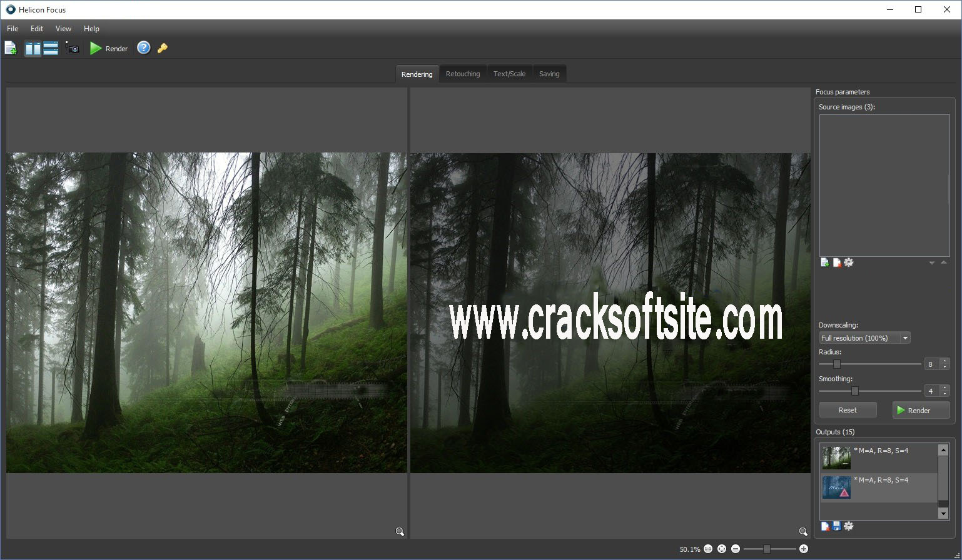This screenshot has width=962, height=560.
Task: Switch to the vertical split view layout
Action: point(33,48)
